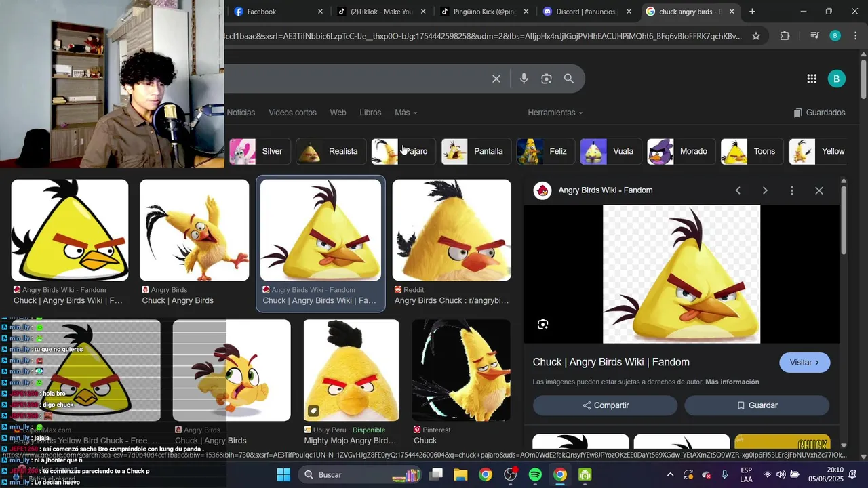
Task: Select the Feliz filter chip
Action: tap(546, 151)
